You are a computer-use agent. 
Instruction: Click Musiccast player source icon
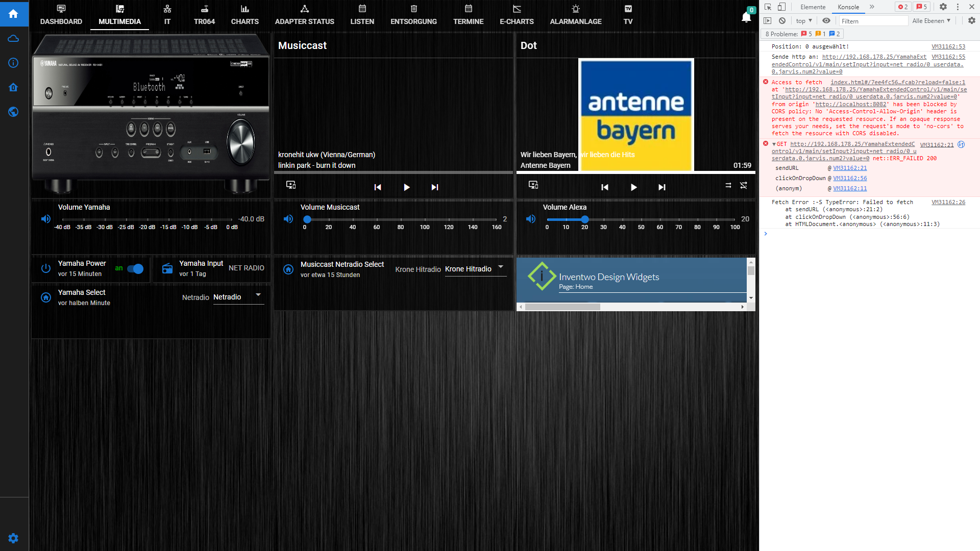[291, 185]
